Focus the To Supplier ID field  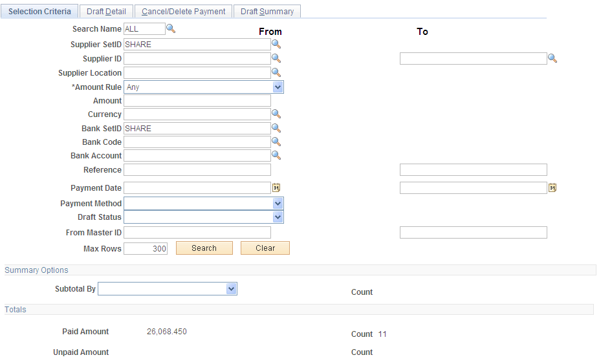pos(474,59)
